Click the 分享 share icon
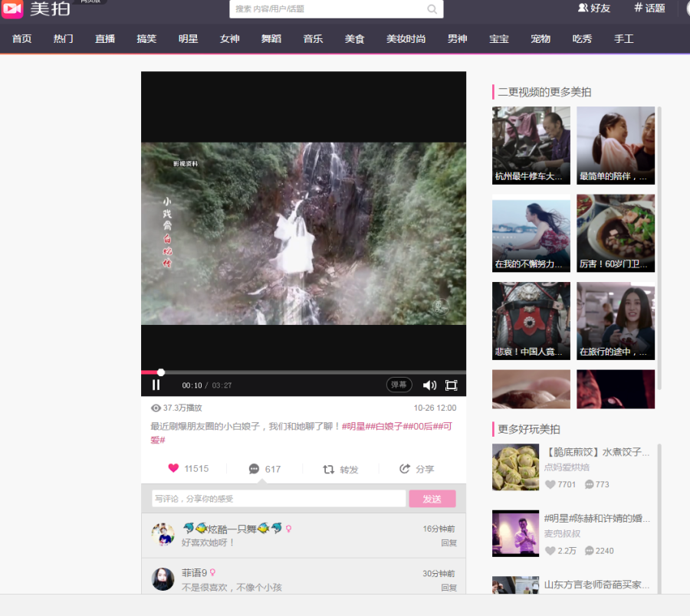690x616 pixels. [404, 469]
